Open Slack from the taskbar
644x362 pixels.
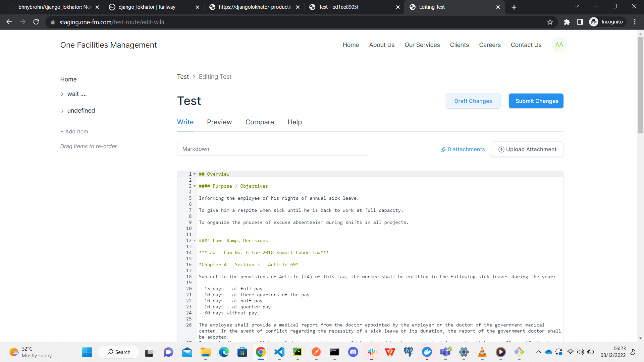click(372, 352)
